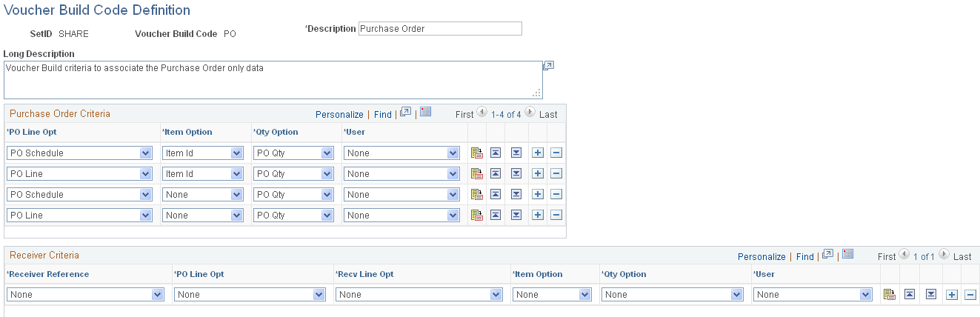Image resolution: width=980 pixels, height=317 pixels.
Task: Open Receiver Criteria Item Option dropdown
Action: tap(552, 295)
